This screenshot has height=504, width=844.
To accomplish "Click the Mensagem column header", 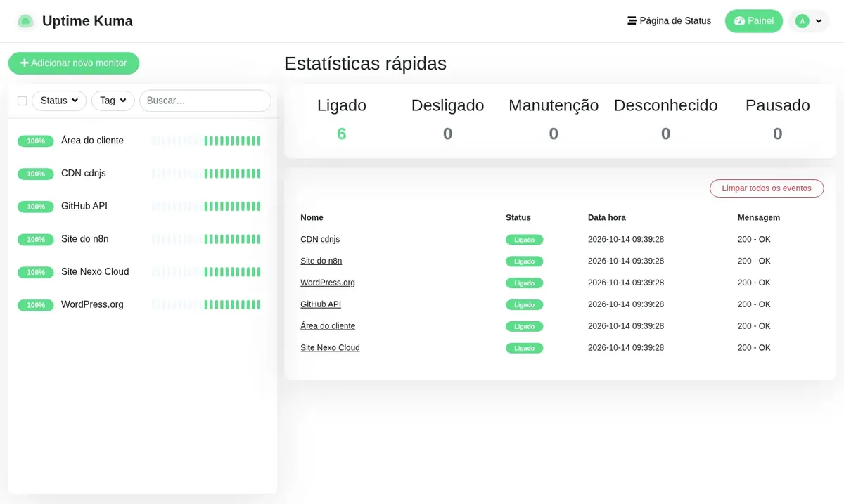I will [758, 217].
